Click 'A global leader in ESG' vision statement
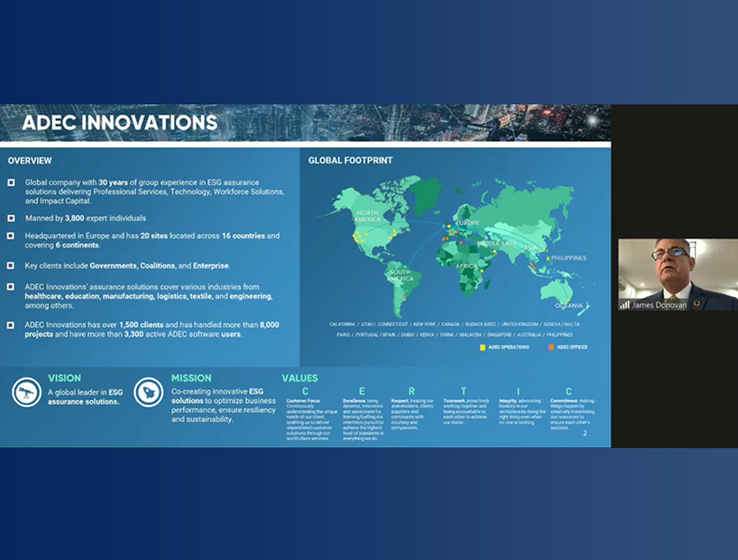The width and height of the screenshot is (738, 560). [85, 392]
